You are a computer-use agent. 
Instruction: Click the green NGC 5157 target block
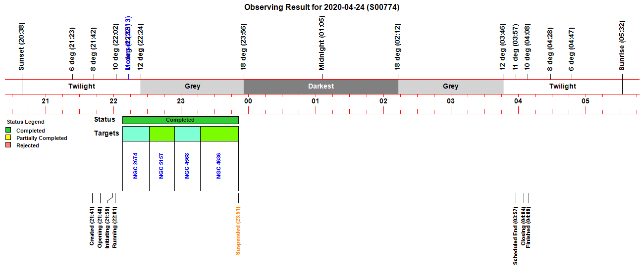pyautogui.click(x=162, y=134)
